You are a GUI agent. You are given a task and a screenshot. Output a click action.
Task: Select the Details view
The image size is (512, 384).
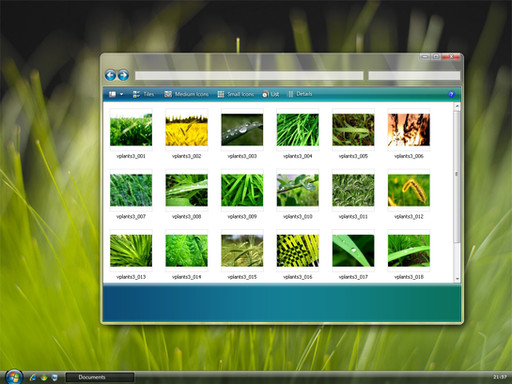300,94
